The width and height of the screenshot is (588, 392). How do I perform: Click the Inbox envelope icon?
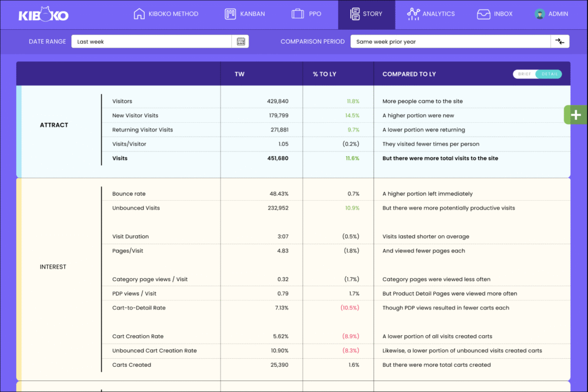(x=483, y=14)
